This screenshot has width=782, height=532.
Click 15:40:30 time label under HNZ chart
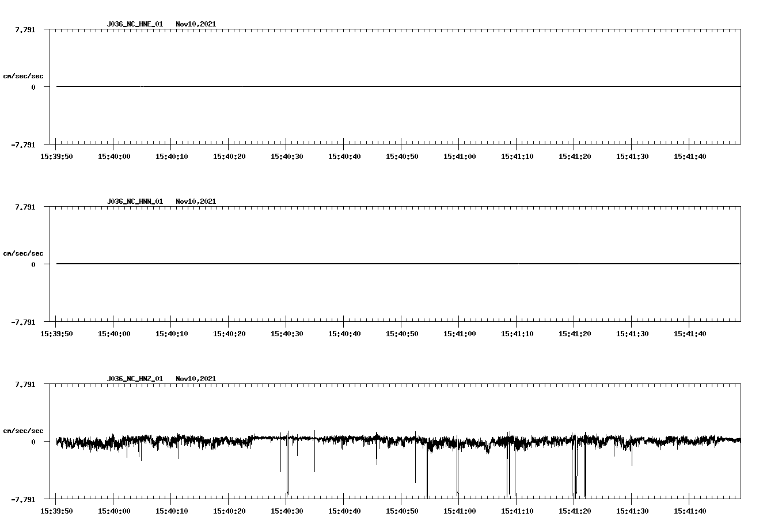287,511
